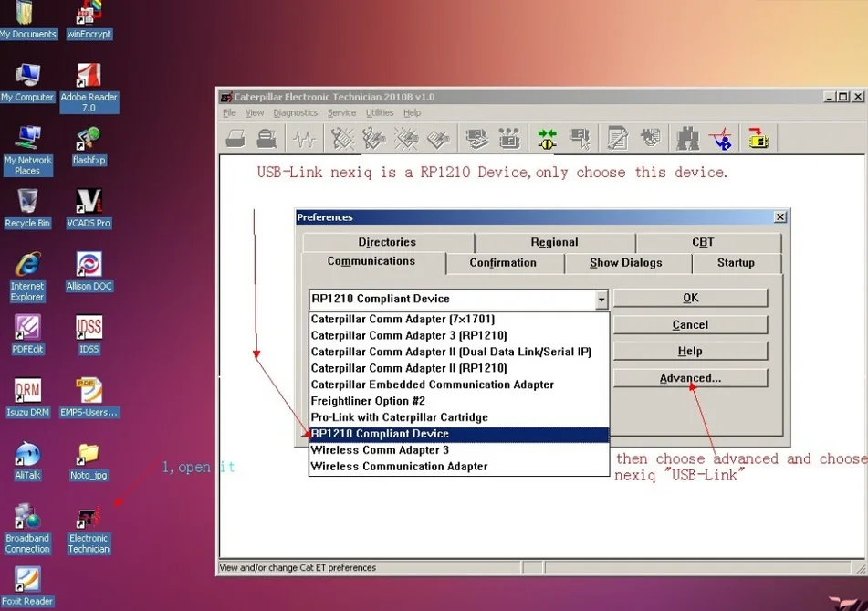Choose Wireless Comm Adapter 3

click(x=459, y=450)
